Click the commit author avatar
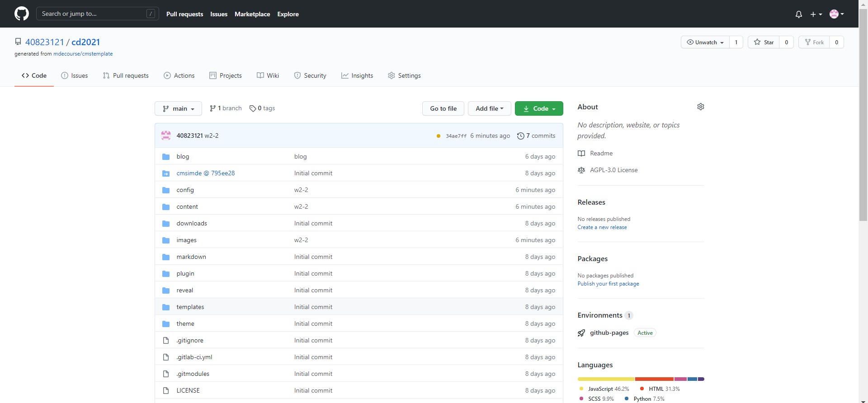The height and width of the screenshot is (403, 868). (166, 135)
